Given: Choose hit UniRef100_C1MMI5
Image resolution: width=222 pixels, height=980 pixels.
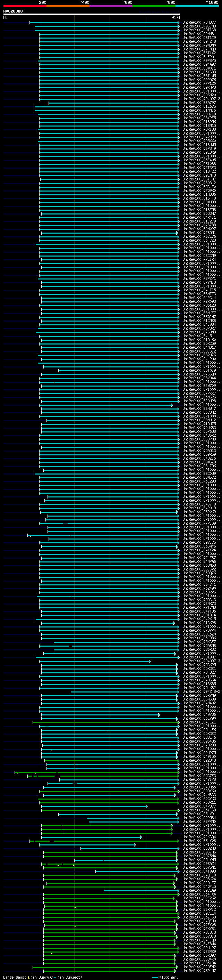Looking at the screenshot, I should click(x=199, y=110).
